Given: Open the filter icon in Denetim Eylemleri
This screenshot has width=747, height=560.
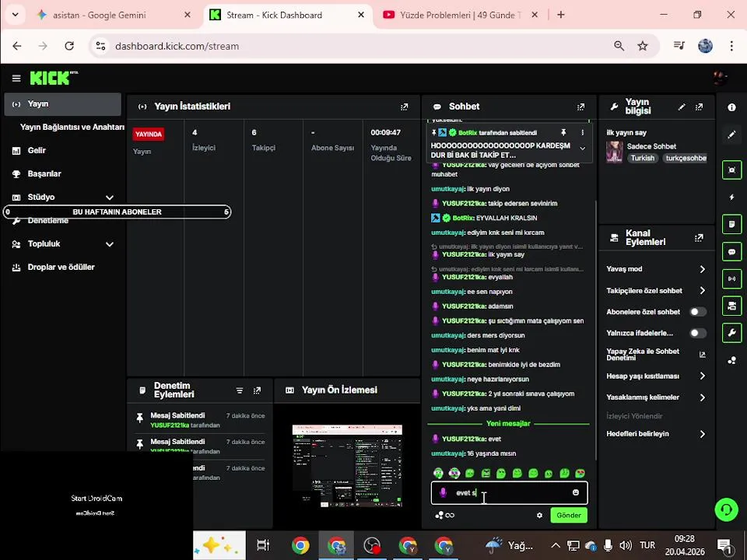Looking at the screenshot, I should click(x=240, y=390).
